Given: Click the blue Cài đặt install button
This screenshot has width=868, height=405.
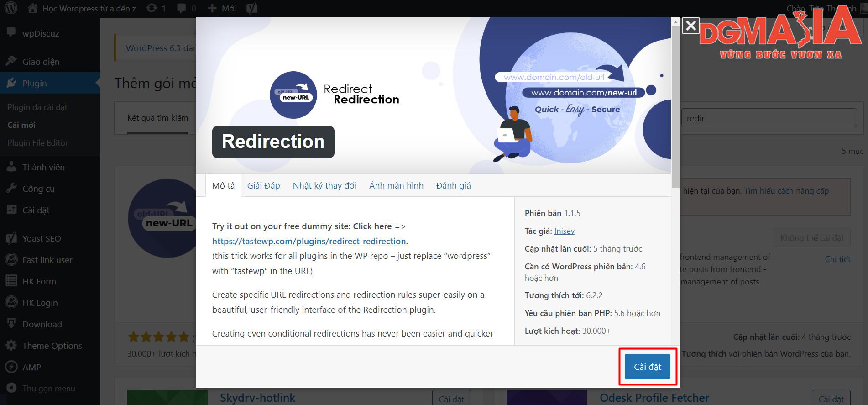Looking at the screenshot, I should (647, 367).
